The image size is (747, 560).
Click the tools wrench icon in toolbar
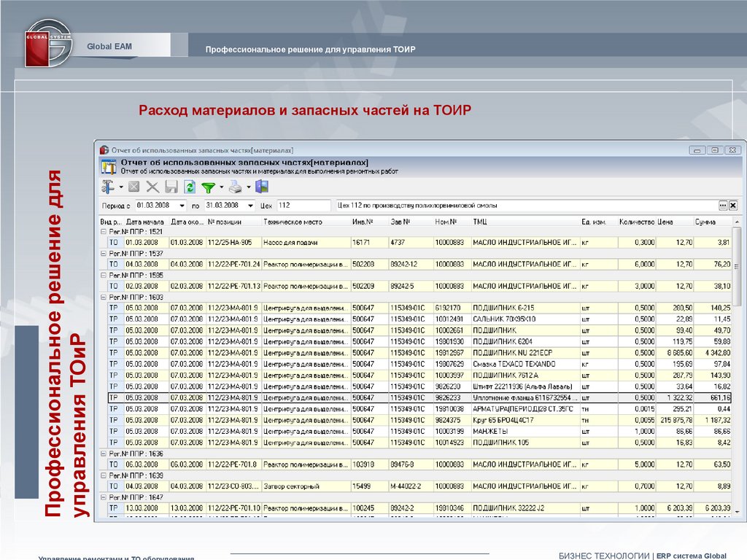point(108,187)
